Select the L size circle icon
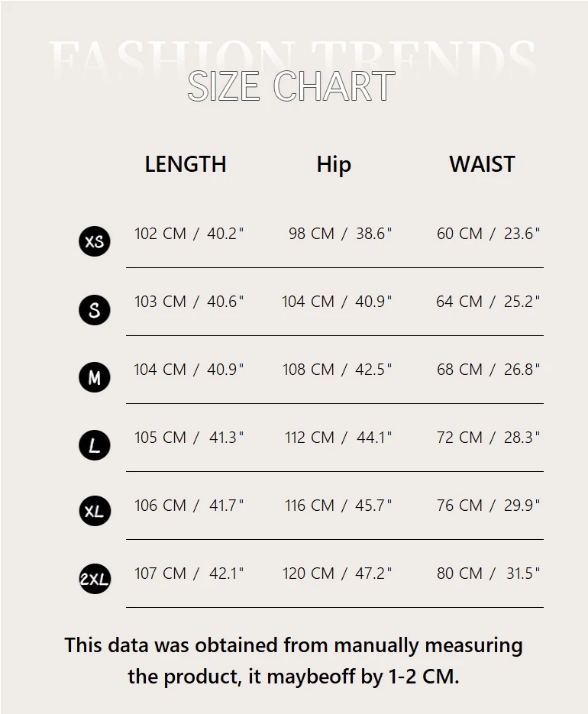Viewport: 588px width, 714px height. 94,445
